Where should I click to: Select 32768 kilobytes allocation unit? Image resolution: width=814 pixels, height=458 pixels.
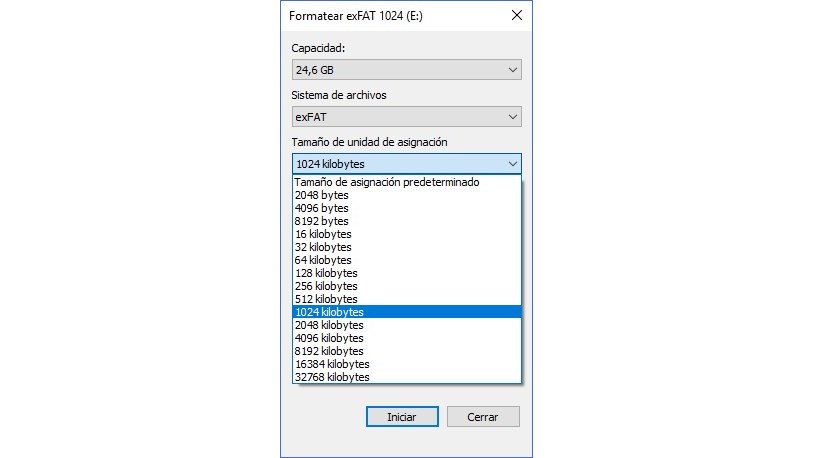[406, 377]
